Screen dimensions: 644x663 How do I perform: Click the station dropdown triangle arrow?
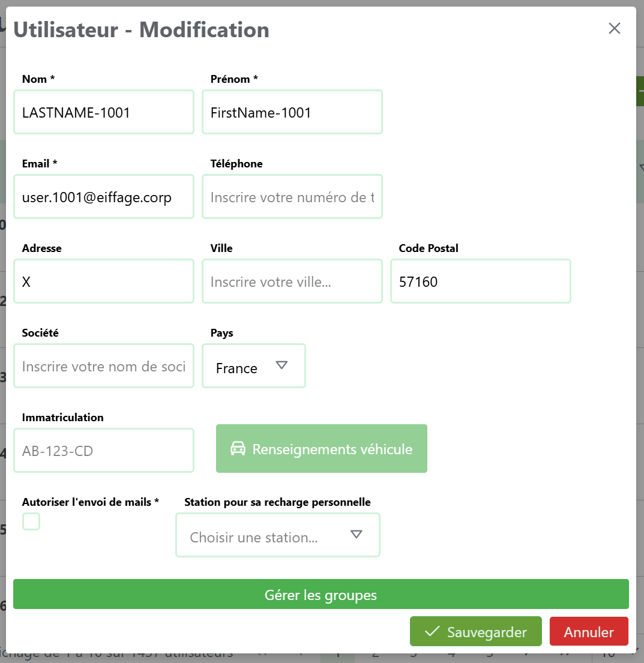click(x=357, y=535)
